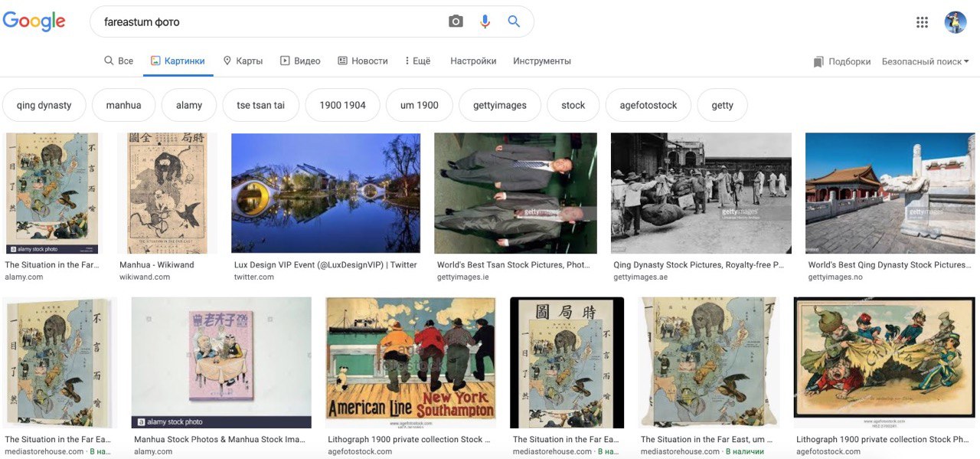This screenshot has width=980, height=459.
Task: Click the twitter.com source text
Action: (x=254, y=277)
